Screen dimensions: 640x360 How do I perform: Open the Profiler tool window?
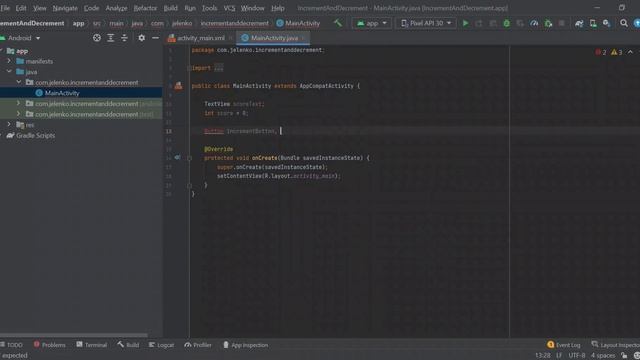click(198, 345)
